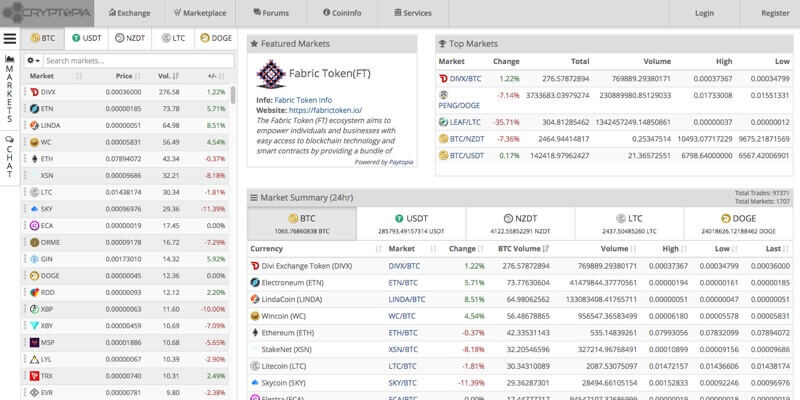This screenshot has height=400, width=800.
Task: Open the Marketplace menu
Action: click(x=199, y=13)
